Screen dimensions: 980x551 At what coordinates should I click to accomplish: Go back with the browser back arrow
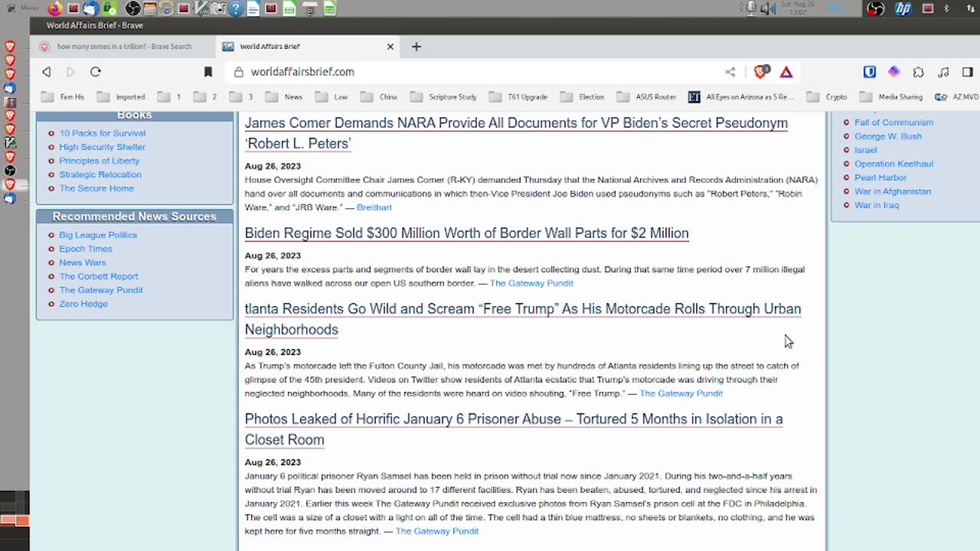[47, 72]
